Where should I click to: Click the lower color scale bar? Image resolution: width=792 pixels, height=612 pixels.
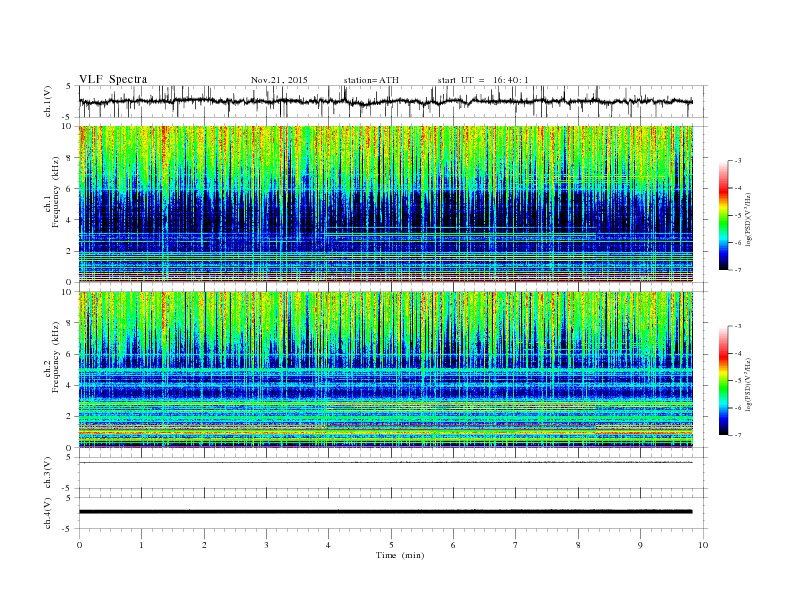[724, 380]
